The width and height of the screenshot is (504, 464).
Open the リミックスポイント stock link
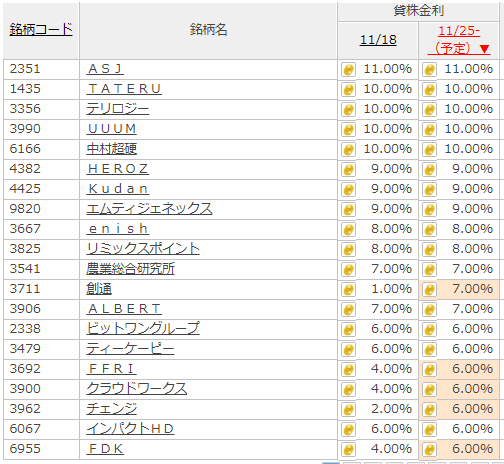click(143, 249)
